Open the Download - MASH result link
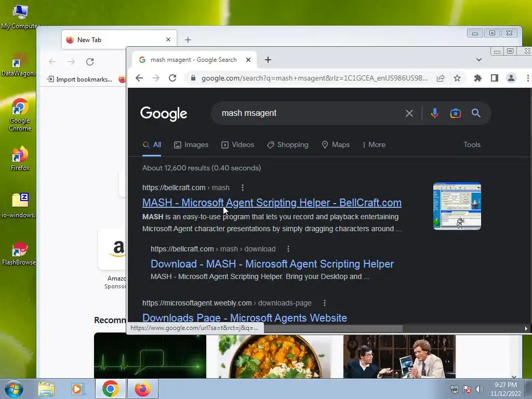532x399 pixels. (x=272, y=264)
